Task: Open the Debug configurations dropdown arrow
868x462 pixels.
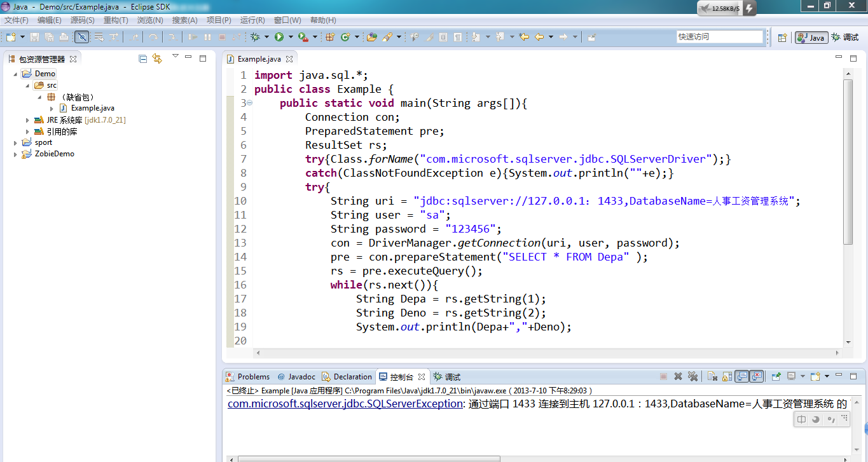Action: pos(266,37)
